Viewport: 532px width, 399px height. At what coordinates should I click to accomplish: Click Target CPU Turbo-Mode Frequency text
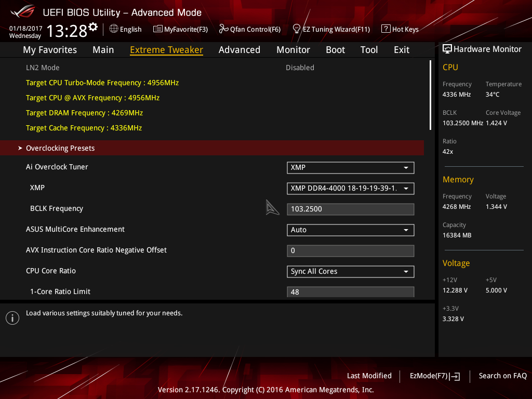pos(102,83)
